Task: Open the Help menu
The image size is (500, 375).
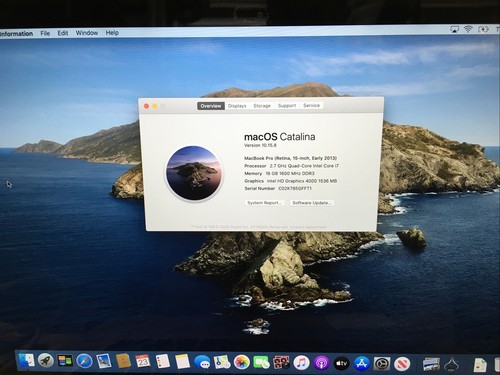Action: 112,33
